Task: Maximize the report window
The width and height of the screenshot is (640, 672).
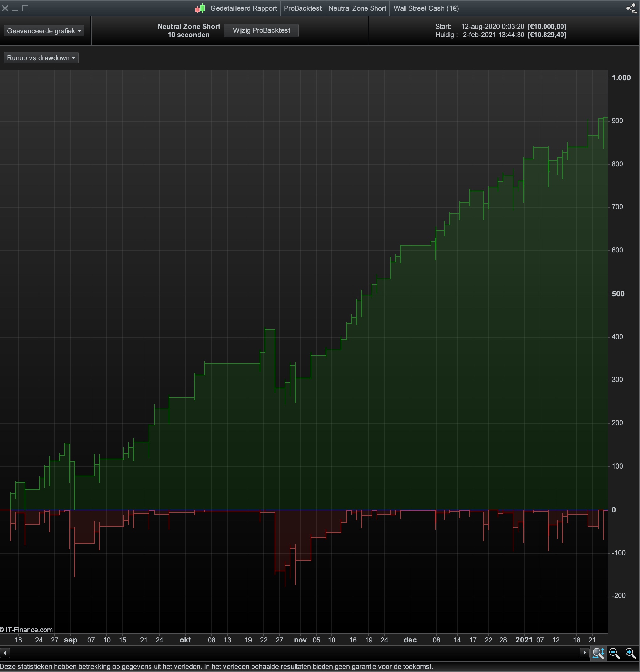Action: (x=25, y=8)
